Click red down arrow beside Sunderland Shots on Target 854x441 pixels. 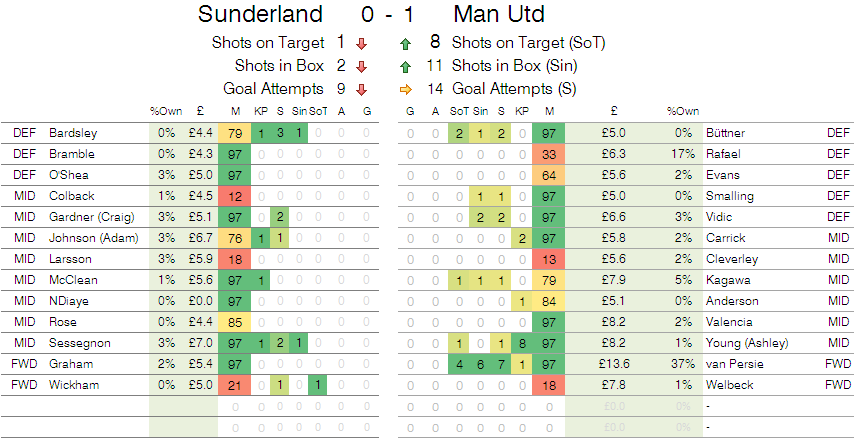[362, 44]
